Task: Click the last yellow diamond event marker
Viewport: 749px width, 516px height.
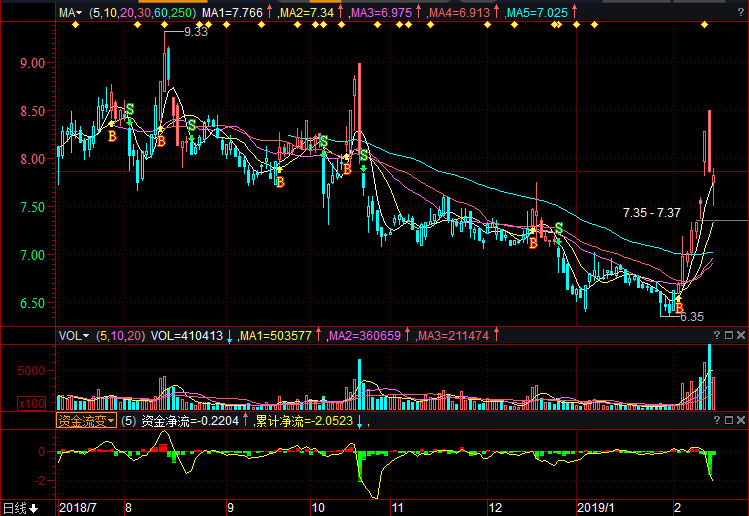Action: [704, 26]
